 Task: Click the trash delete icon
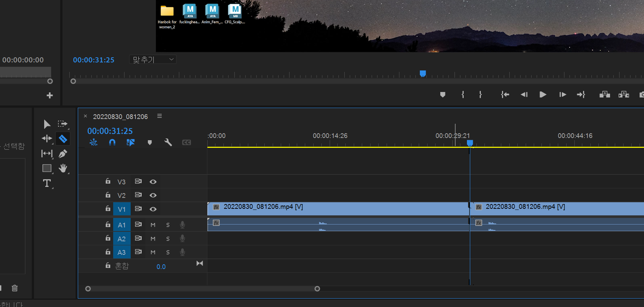pos(15,288)
